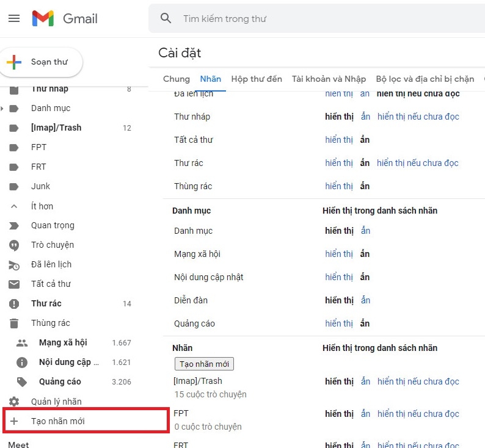Set Thư rác to hiển thị
This screenshot has height=448, width=485.
[338, 163]
